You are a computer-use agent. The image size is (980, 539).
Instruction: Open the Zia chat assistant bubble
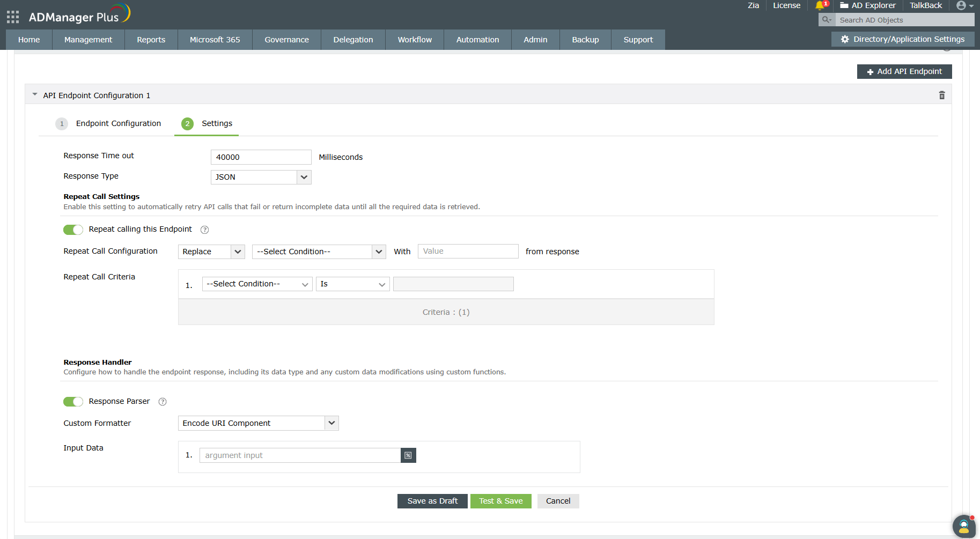963,526
